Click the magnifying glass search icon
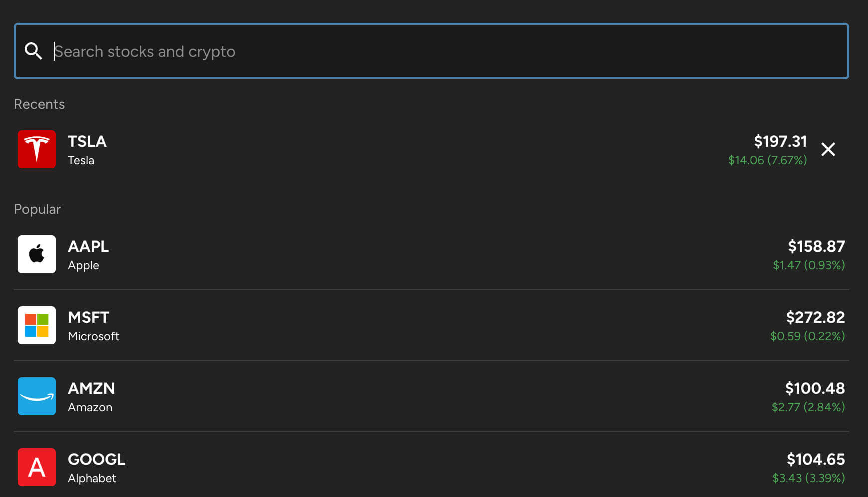This screenshot has width=868, height=497. pos(33,51)
